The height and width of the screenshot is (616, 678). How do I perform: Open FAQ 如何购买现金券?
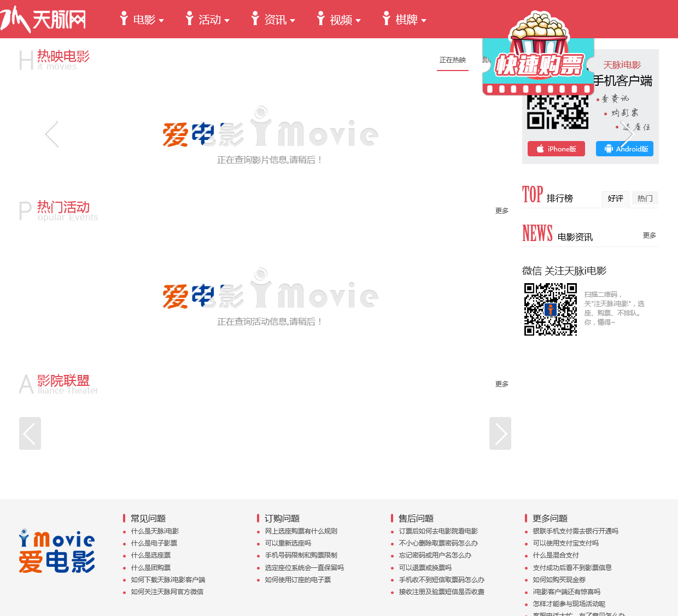(x=559, y=580)
